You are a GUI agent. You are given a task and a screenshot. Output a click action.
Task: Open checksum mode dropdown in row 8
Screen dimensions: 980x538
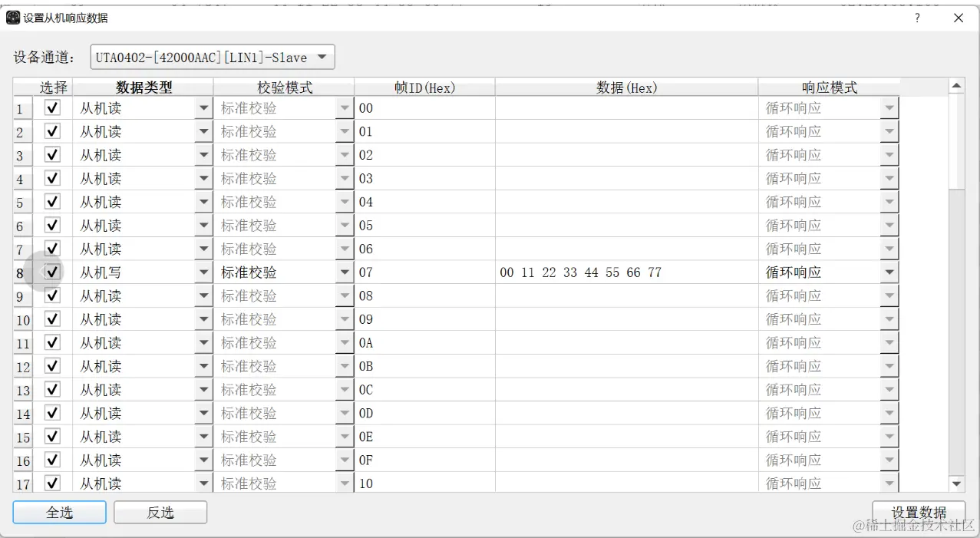pyautogui.click(x=345, y=272)
